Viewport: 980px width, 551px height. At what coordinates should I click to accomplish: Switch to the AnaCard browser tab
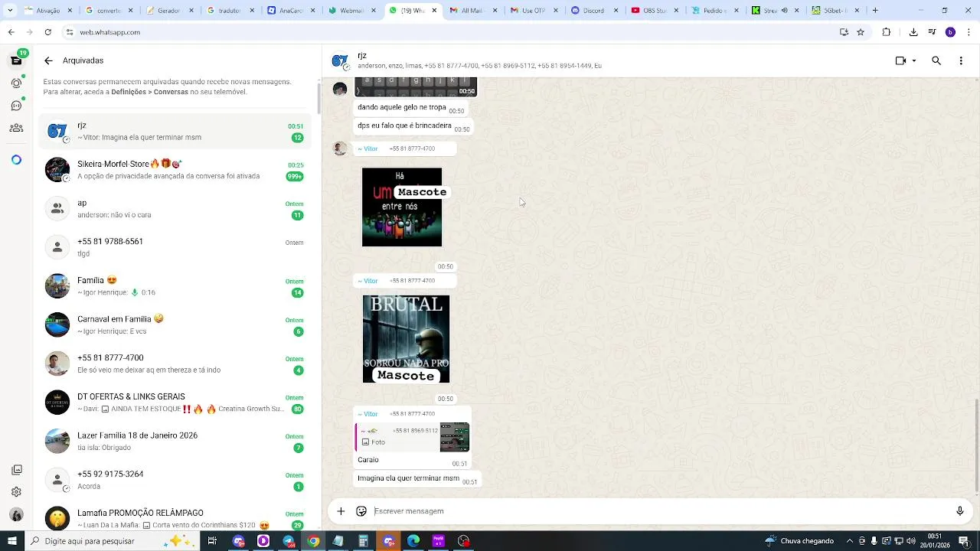290,11
